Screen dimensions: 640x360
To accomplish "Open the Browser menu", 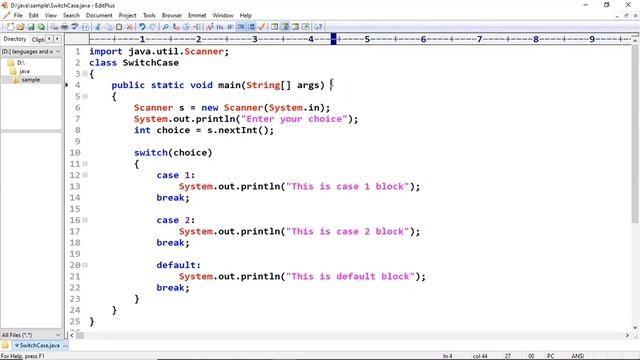I will coord(172,16).
